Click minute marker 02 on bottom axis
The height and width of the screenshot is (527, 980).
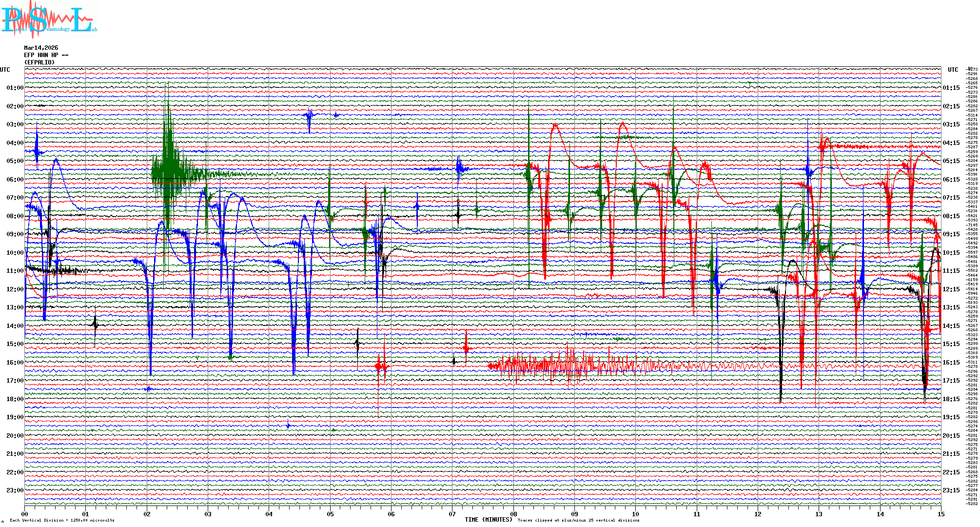coord(147,514)
